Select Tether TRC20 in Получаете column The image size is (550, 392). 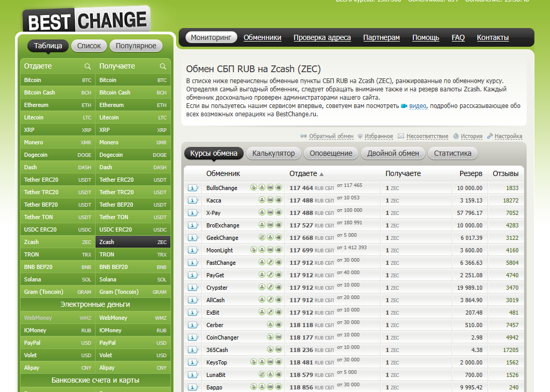tap(133, 192)
